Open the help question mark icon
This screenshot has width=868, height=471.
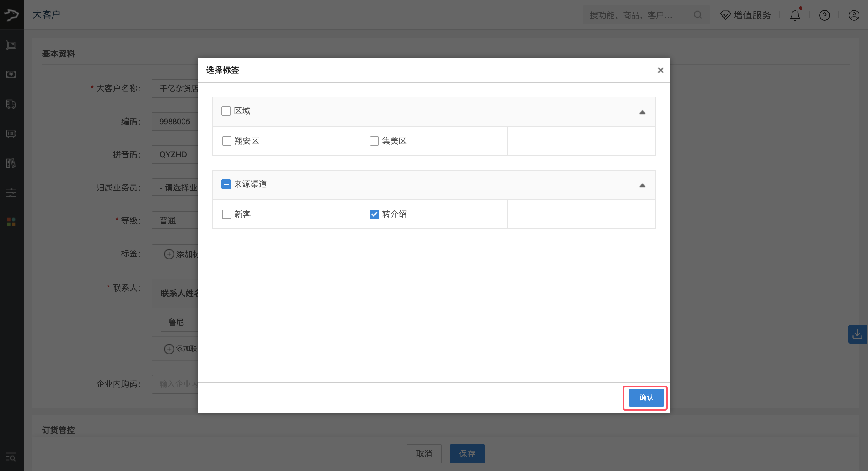(824, 15)
